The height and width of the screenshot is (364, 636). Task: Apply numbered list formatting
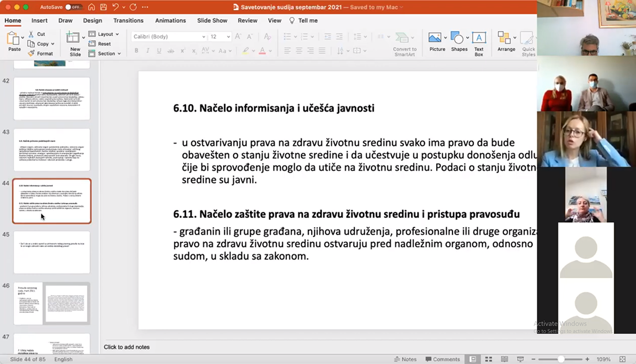304,37
